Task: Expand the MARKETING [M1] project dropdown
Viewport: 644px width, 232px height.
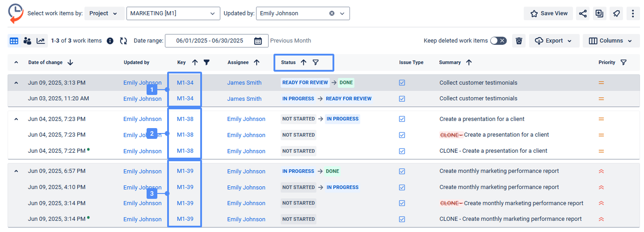Action: [212, 13]
